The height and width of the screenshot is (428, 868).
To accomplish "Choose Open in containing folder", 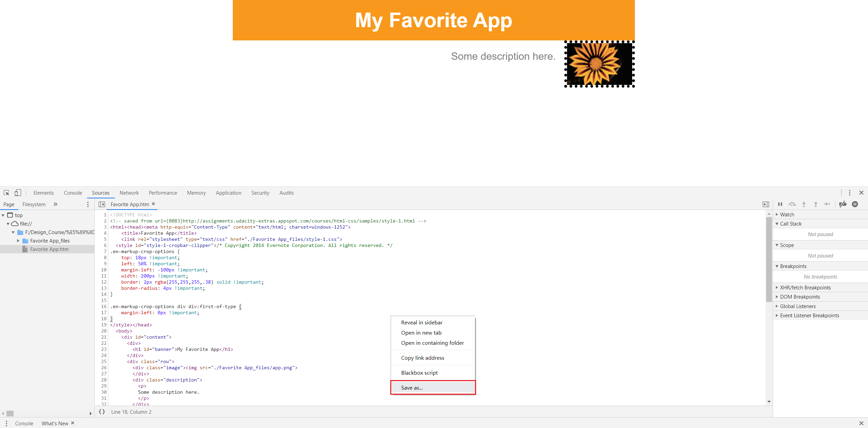I will [433, 343].
